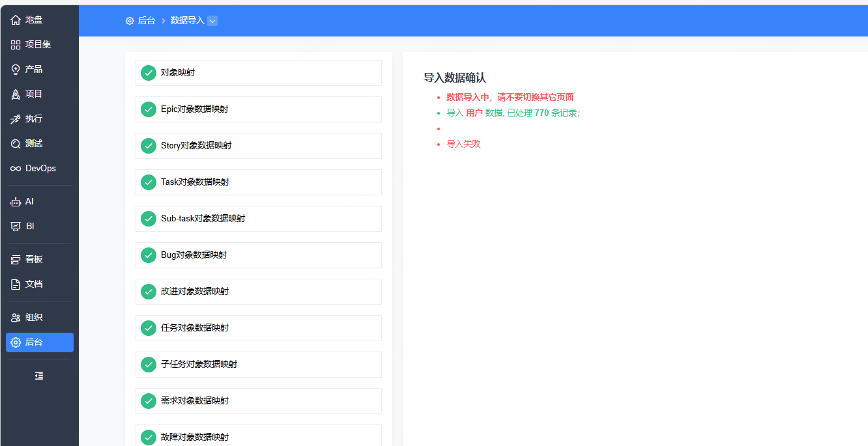Click the red 数据导入中 warning message
The width and height of the screenshot is (868, 446).
[510, 97]
